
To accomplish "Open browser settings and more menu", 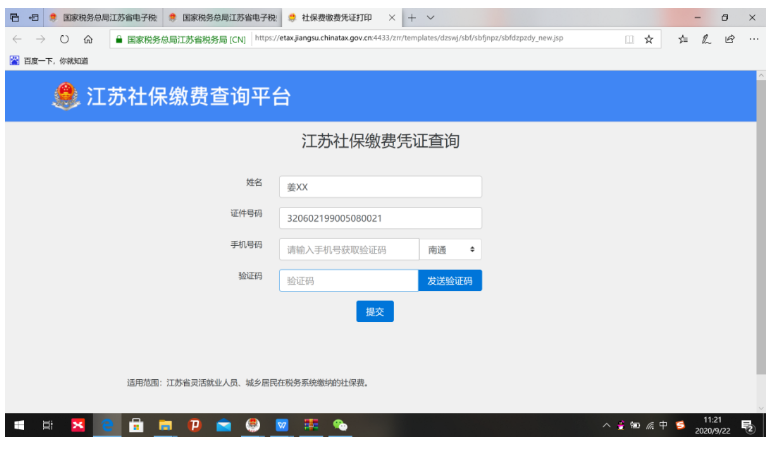I will click(754, 39).
